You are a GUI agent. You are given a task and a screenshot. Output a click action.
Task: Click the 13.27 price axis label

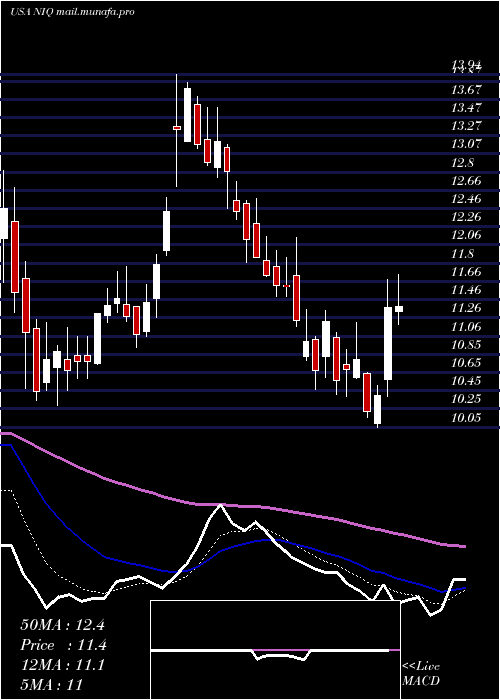[x=467, y=126]
